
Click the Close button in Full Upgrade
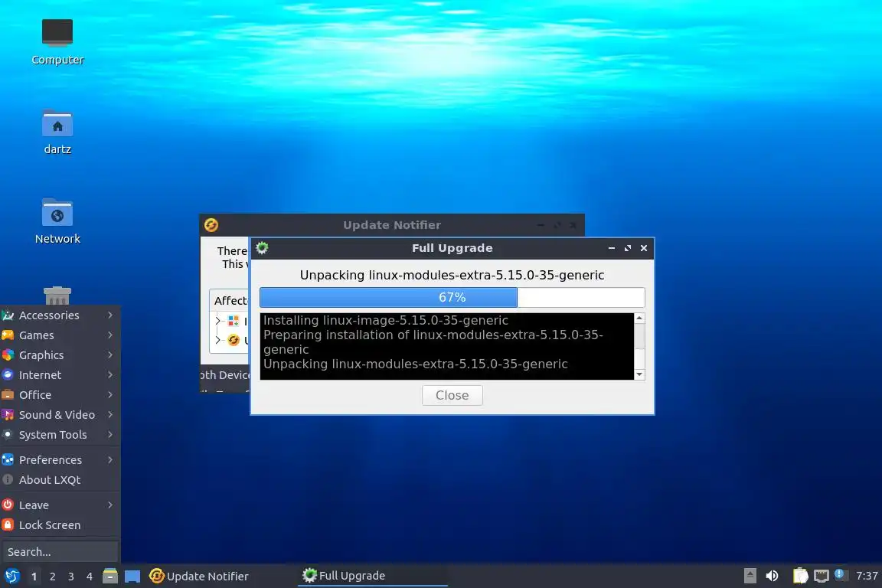[x=452, y=395]
